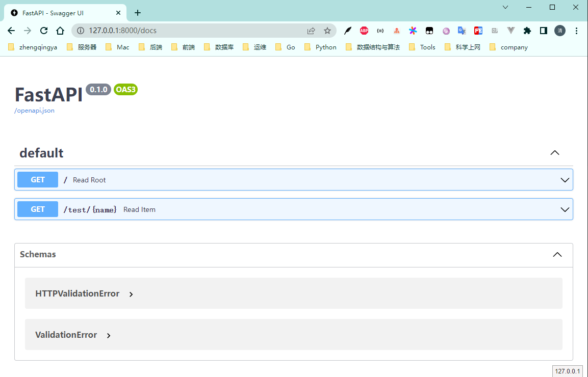Image resolution: width=588 pixels, height=377 pixels.
Task: Open the Mac bookmark folder
Action: click(117, 47)
